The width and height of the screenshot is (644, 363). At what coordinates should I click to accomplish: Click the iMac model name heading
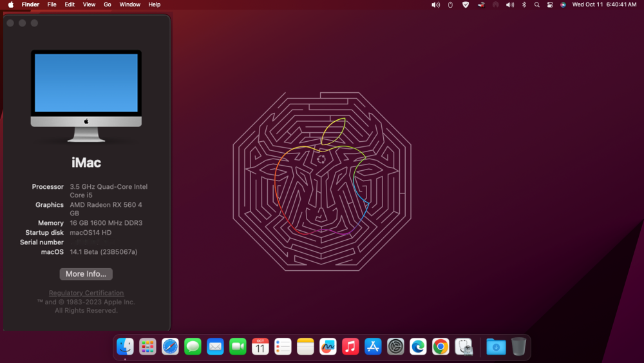(86, 162)
